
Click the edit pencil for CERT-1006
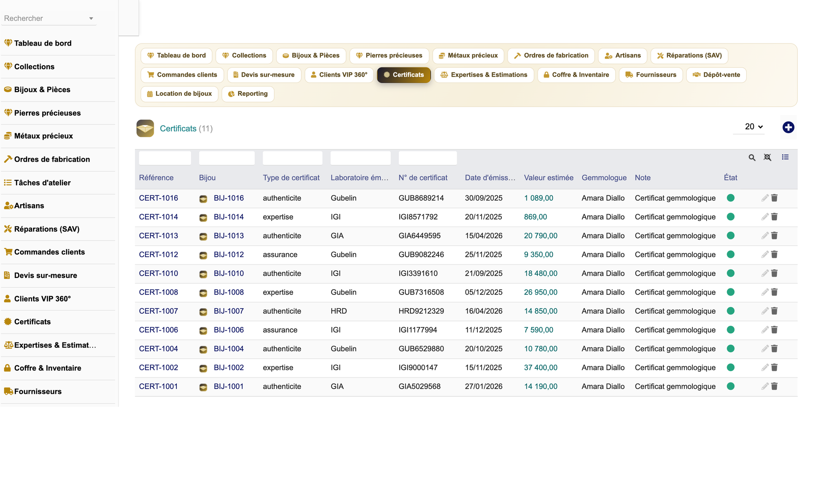[765, 330]
